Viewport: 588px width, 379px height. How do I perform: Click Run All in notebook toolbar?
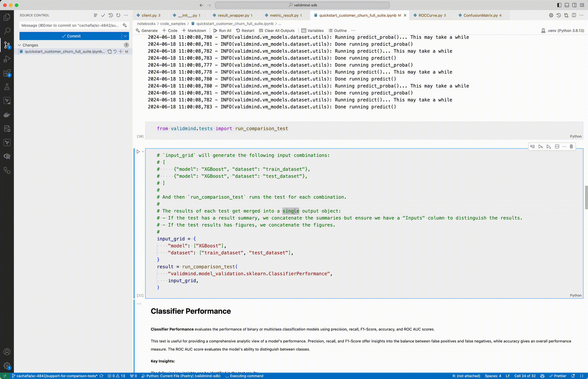pos(222,31)
